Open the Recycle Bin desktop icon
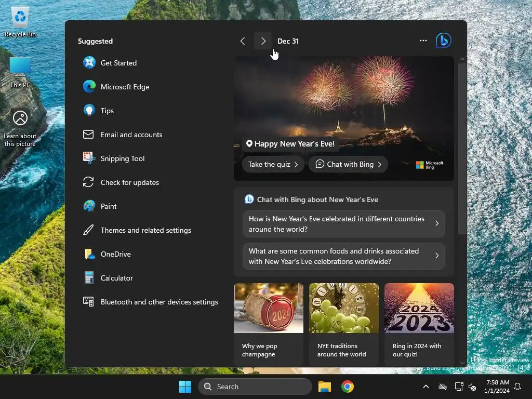Viewport: 532px width, 399px height. (x=20, y=22)
